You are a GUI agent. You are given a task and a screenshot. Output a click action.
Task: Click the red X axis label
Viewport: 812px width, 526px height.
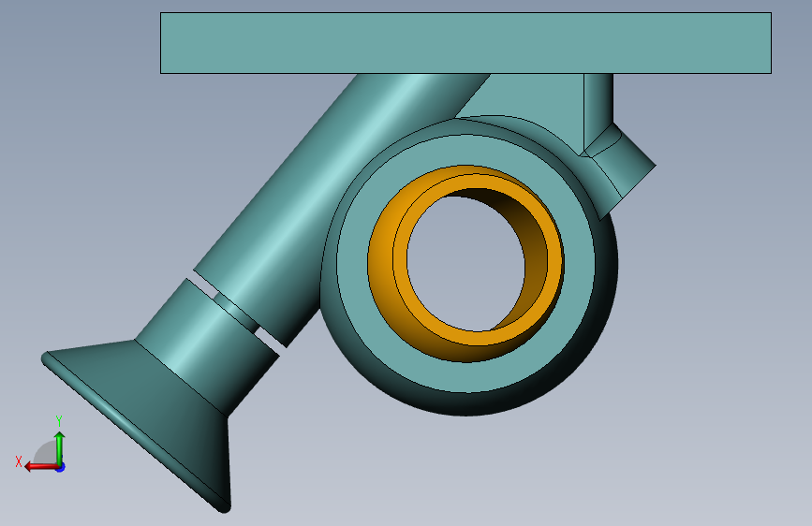(x=19, y=461)
